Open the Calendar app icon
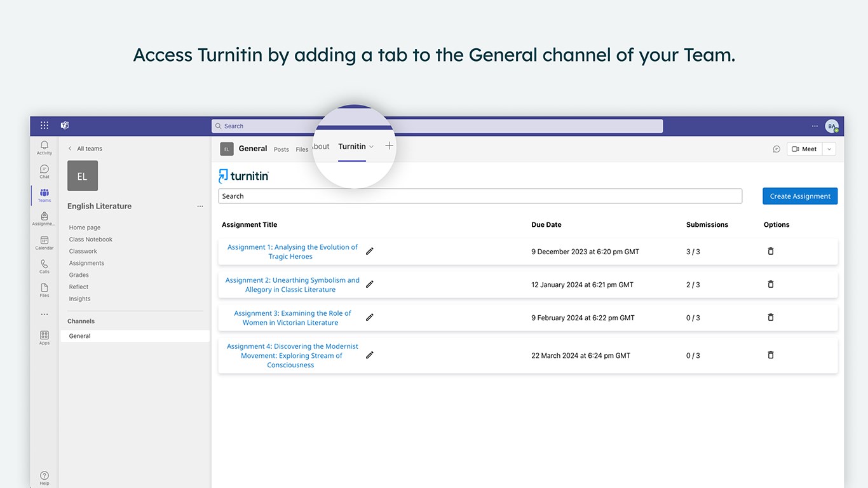 (x=44, y=242)
